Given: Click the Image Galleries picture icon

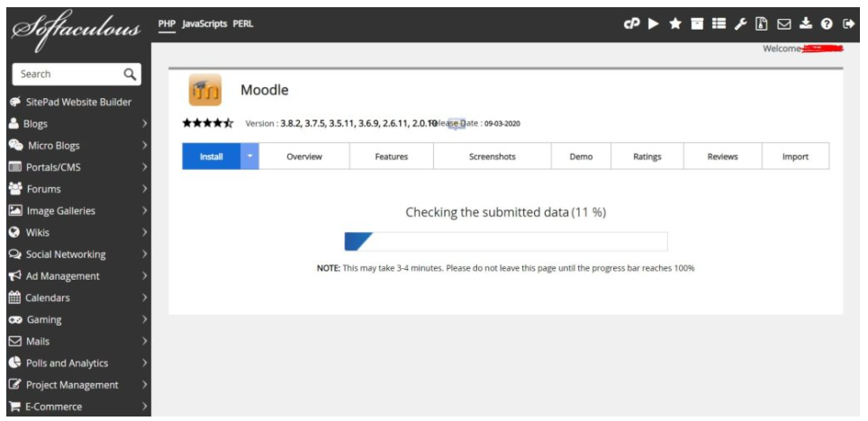Looking at the screenshot, I should pyautogui.click(x=15, y=210).
